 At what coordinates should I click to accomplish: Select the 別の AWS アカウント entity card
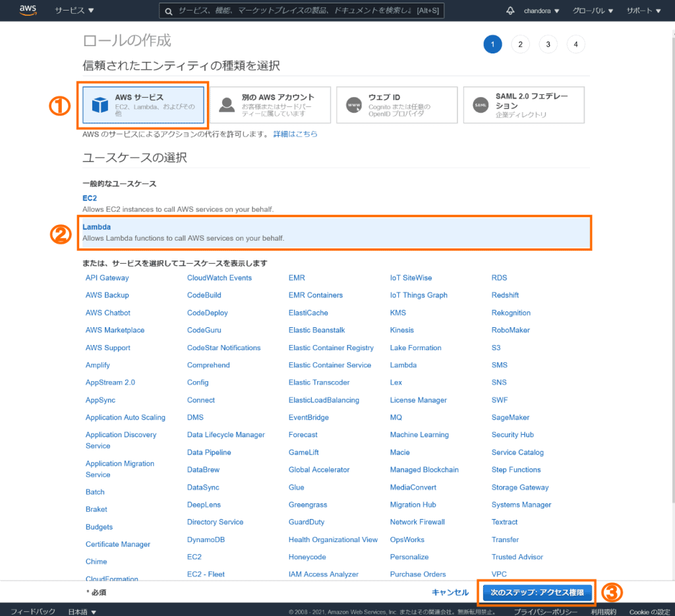[x=270, y=105]
